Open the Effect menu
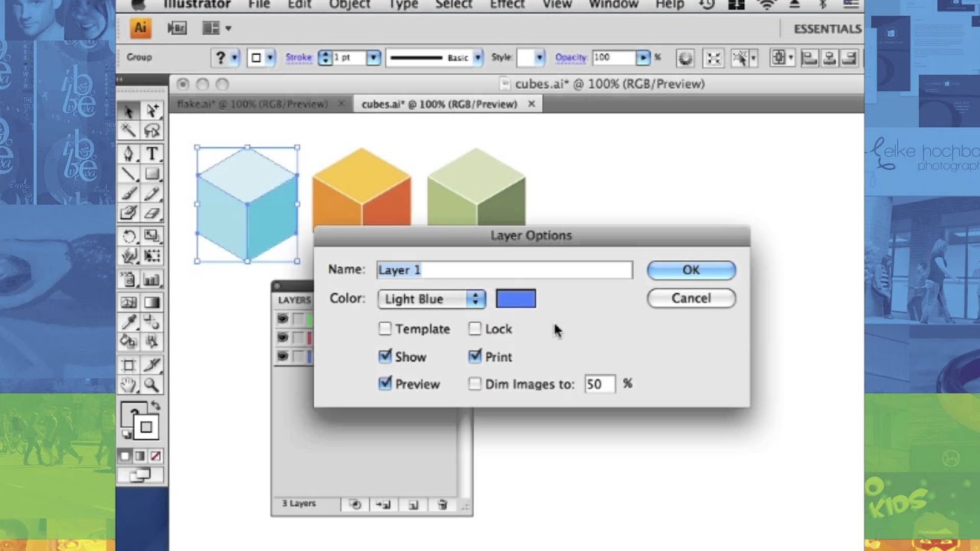The image size is (980, 551). point(508,5)
